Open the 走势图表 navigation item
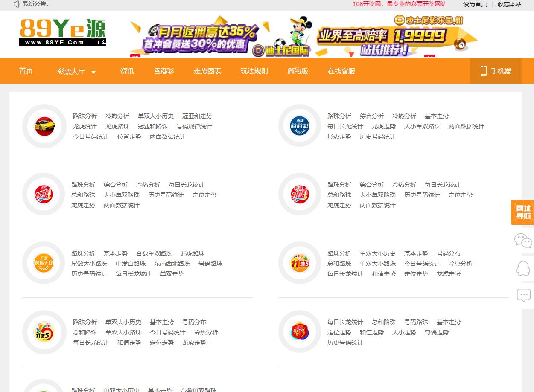 (x=207, y=71)
